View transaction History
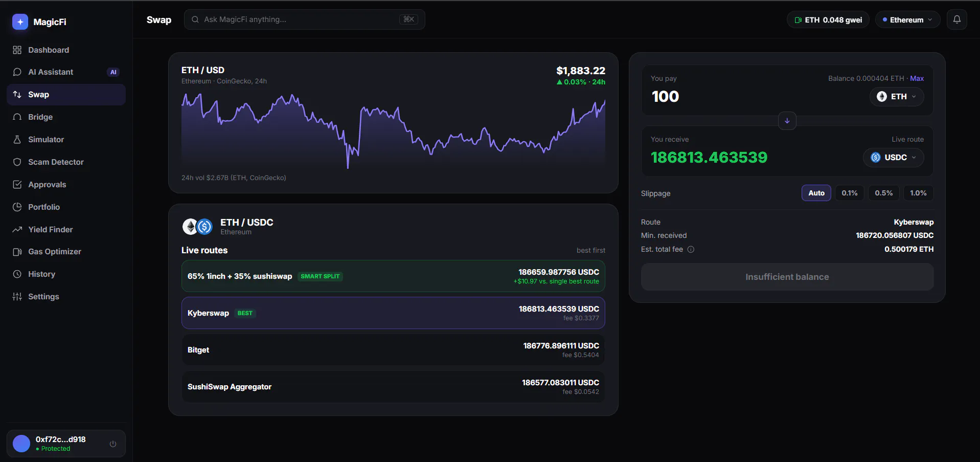This screenshot has width=980, height=462. coord(66,274)
